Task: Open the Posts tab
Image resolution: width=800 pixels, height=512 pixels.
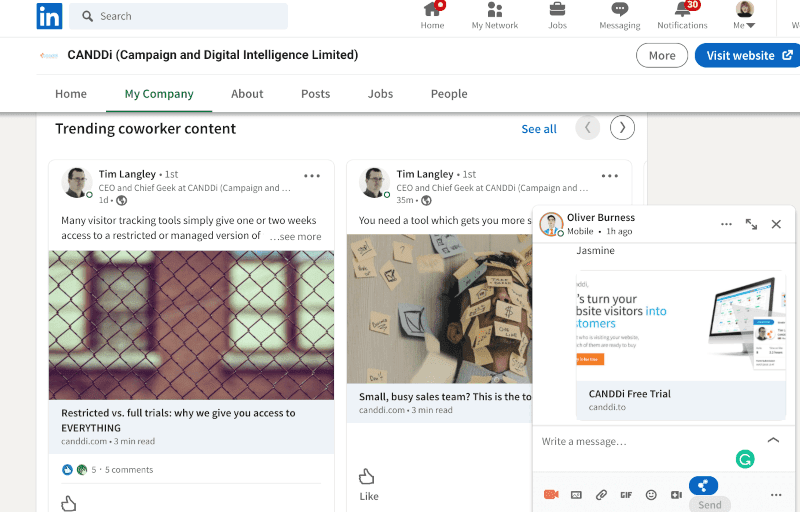Action: tap(315, 94)
